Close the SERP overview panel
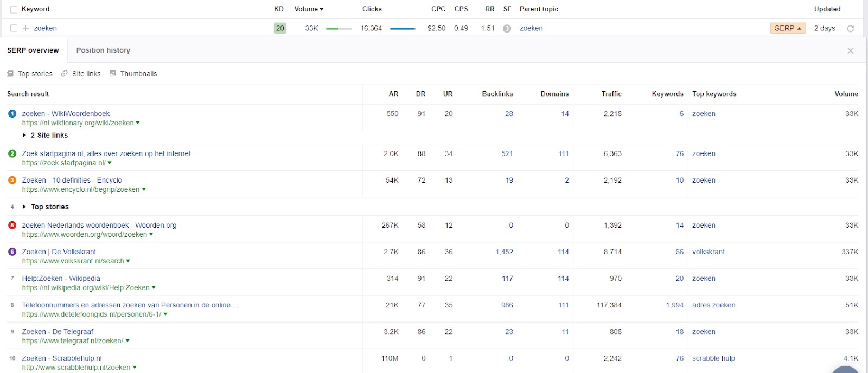868x373 pixels. tap(850, 50)
